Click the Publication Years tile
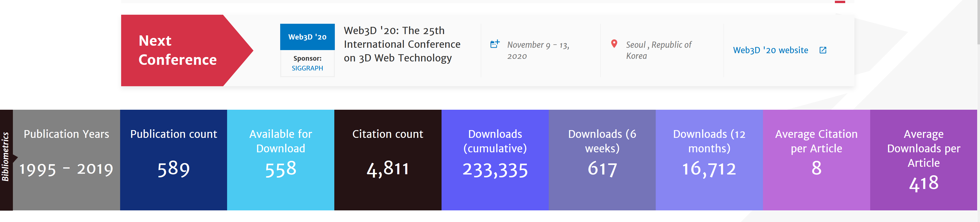Screen dimensions: 980x222 pos(66,160)
